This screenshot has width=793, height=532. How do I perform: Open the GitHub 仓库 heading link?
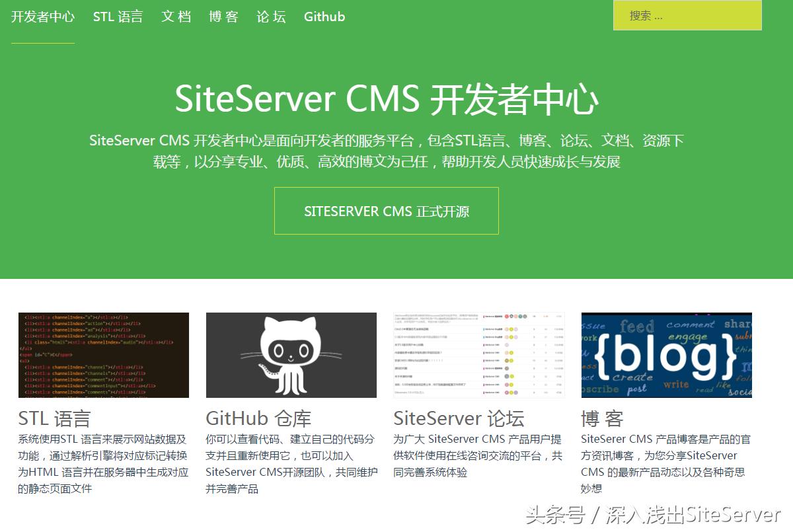[x=256, y=416]
